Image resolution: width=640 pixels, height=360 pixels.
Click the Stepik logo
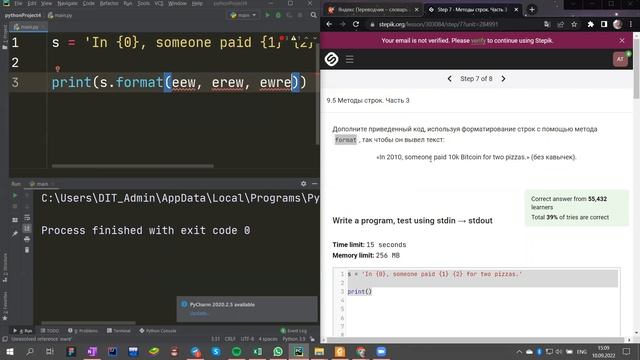click(x=331, y=59)
